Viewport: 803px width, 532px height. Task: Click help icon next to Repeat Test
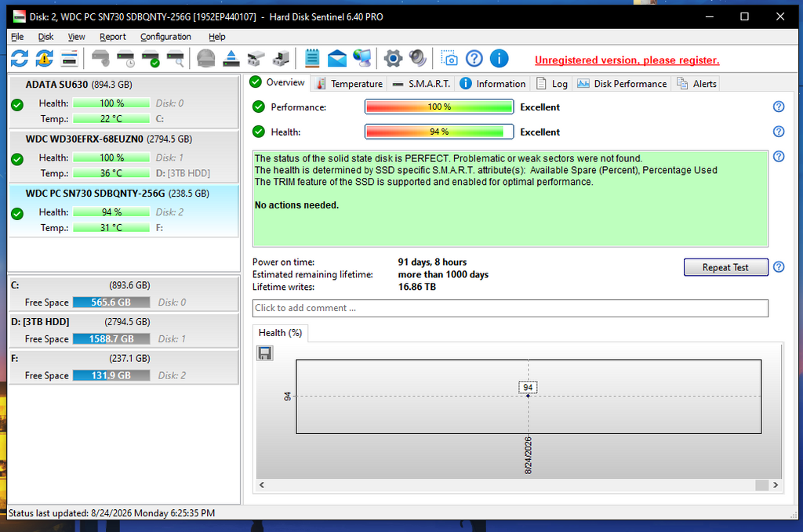pyautogui.click(x=779, y=267)
